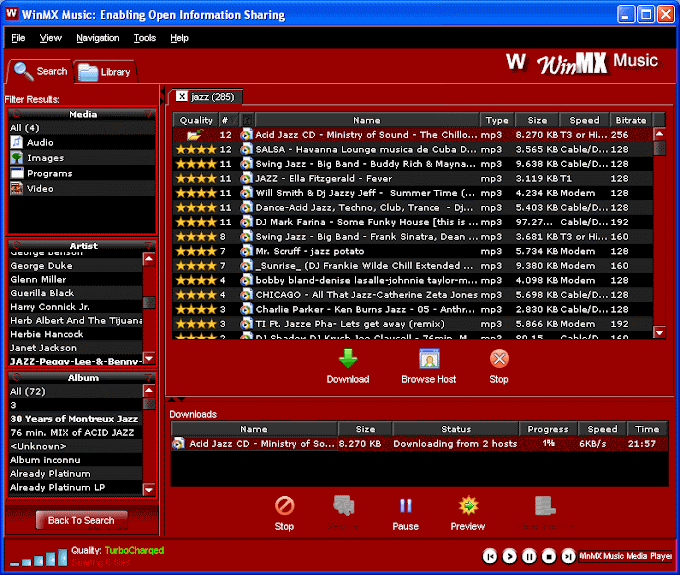Viewport: 680px width, 575px height.
Task: Click the greyed-out Clear Inactive icon
Action: pos(545,506)
